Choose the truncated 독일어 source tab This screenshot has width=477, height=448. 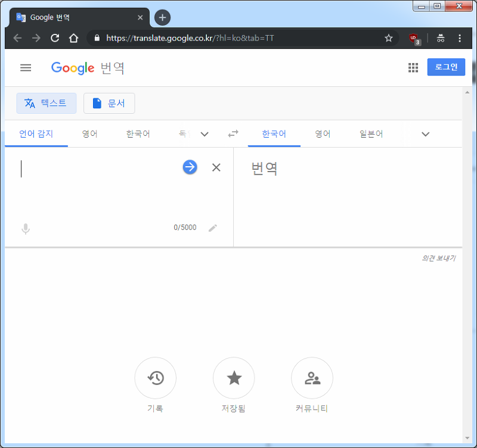point(184,133)
